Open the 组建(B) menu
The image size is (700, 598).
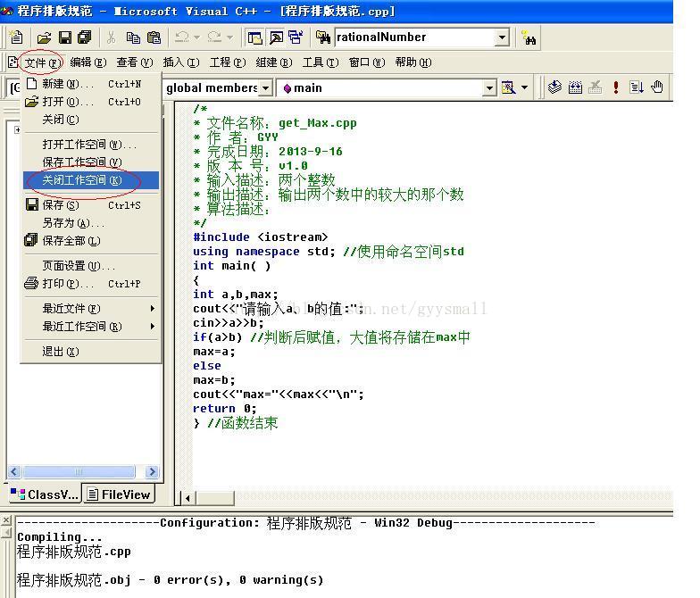(273, 62)
